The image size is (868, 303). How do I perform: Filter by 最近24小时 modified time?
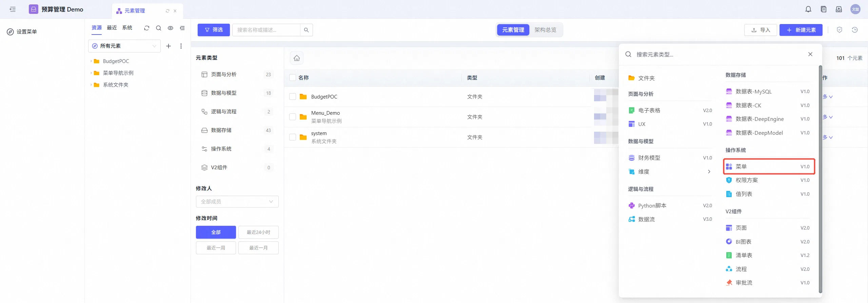(x=258, y=232)
